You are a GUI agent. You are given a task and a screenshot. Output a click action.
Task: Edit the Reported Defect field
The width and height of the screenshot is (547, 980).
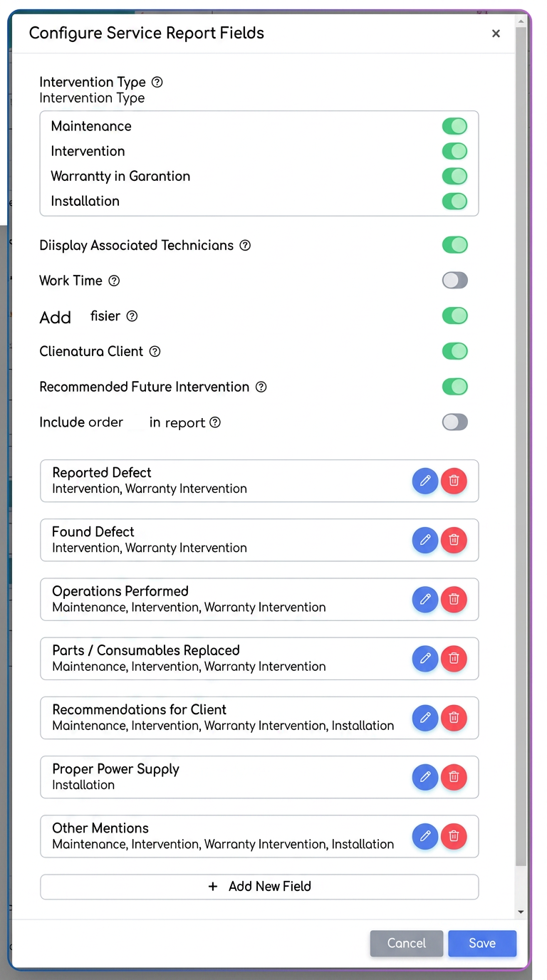pyautogui.click(x=425, y=481)
